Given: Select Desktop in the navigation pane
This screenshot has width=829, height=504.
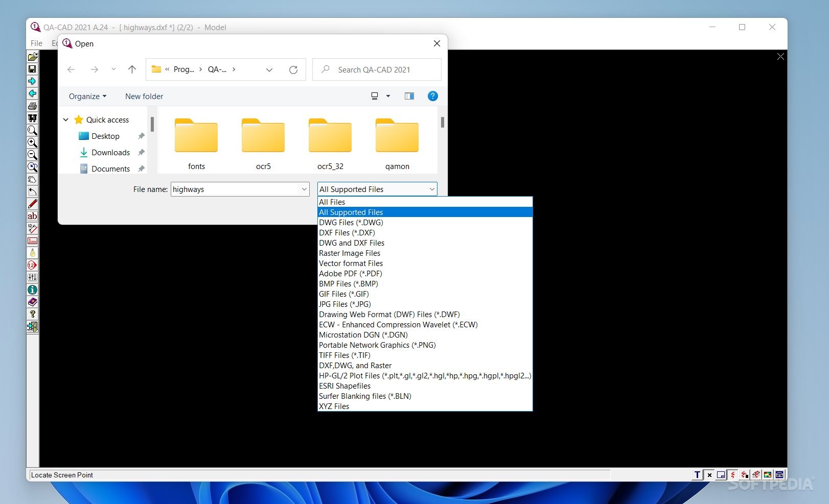Looking at the screenshot, I should point(105,136).
